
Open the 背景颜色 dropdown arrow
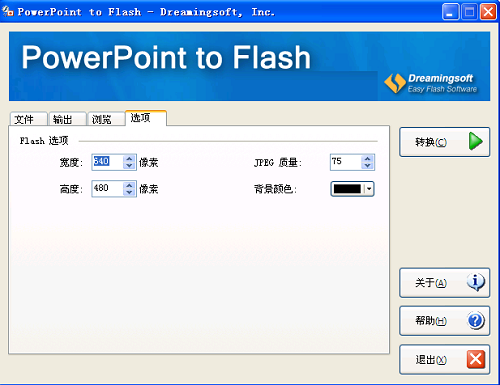[x=369, y=189]
